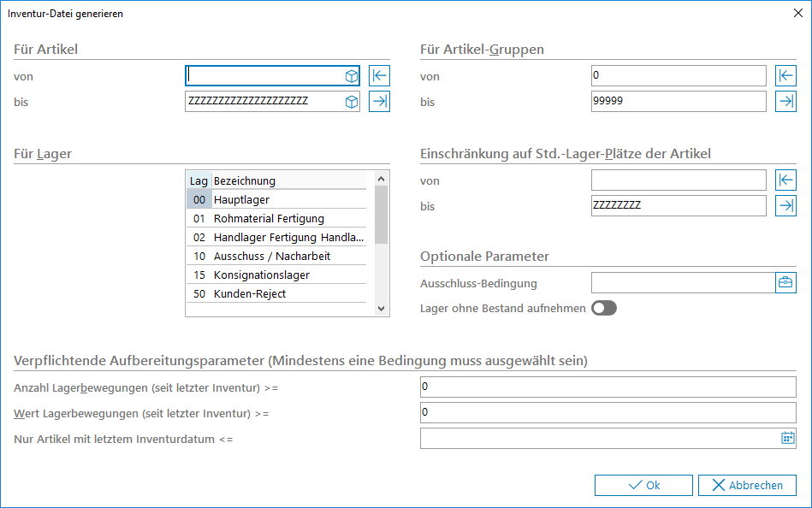Screen dimensions: 812x508
Task: Click last-value arrow for Std.-Lager-Plätze 'bis'
Action: click(x=785, y=206)
